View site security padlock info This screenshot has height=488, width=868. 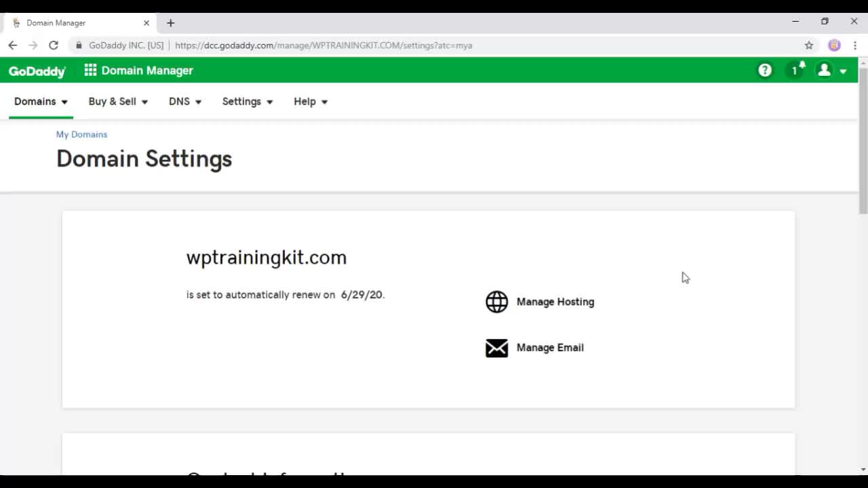(x=79, y=45)
